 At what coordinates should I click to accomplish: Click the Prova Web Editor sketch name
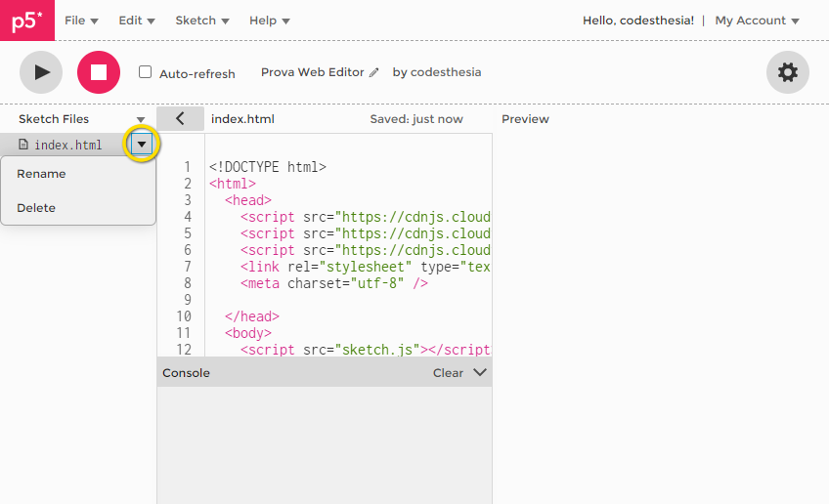pyautogui.click(x=313, y=72)
